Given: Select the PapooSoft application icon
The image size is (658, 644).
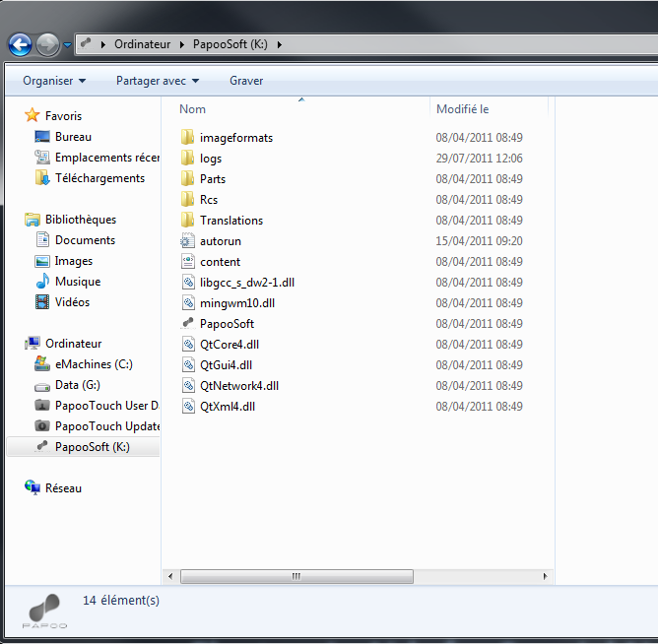Looking at the screenshot, I should tap(187, 323).
